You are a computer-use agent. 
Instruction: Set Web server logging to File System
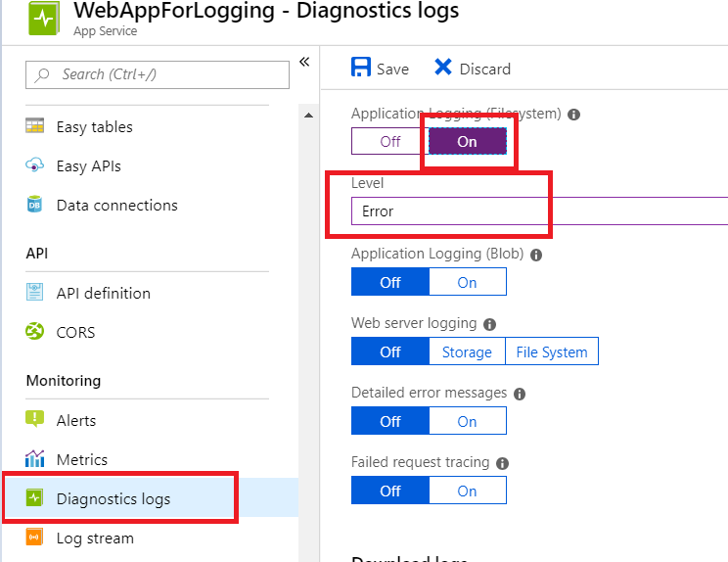click(552, 351)
